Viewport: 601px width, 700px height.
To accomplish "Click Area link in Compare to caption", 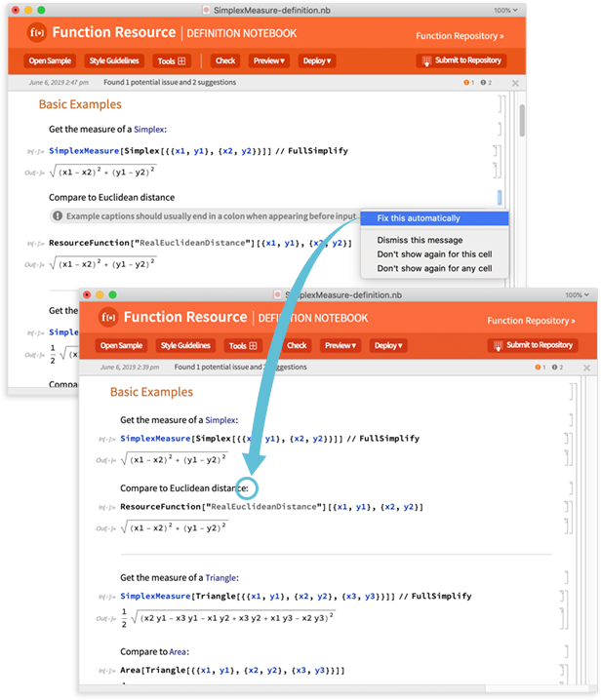I will tap(178, 652).
